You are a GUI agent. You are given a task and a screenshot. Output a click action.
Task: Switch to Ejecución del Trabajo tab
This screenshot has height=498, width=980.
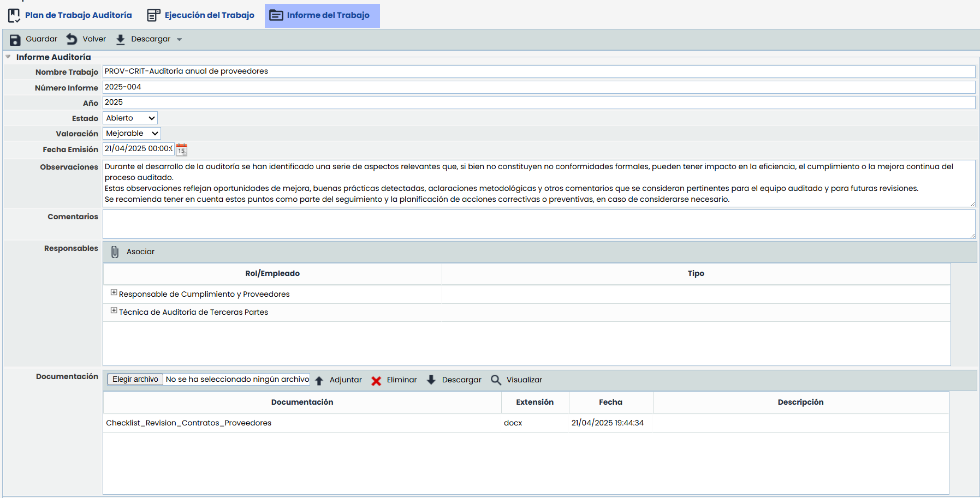coord(201,15)
